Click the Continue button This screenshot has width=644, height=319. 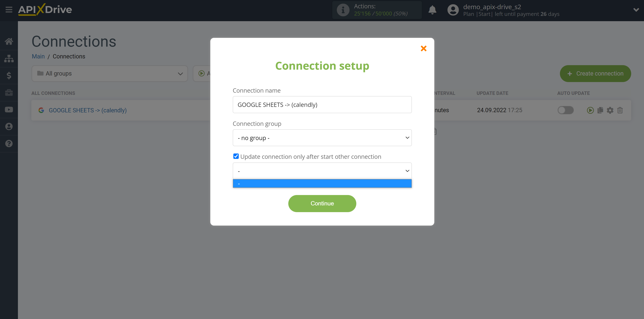coord(322,203)
